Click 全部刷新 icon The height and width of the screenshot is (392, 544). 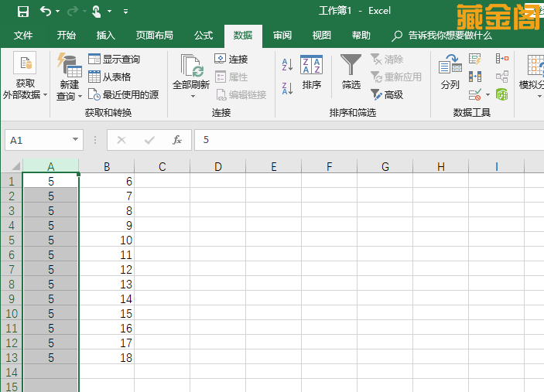191,66
